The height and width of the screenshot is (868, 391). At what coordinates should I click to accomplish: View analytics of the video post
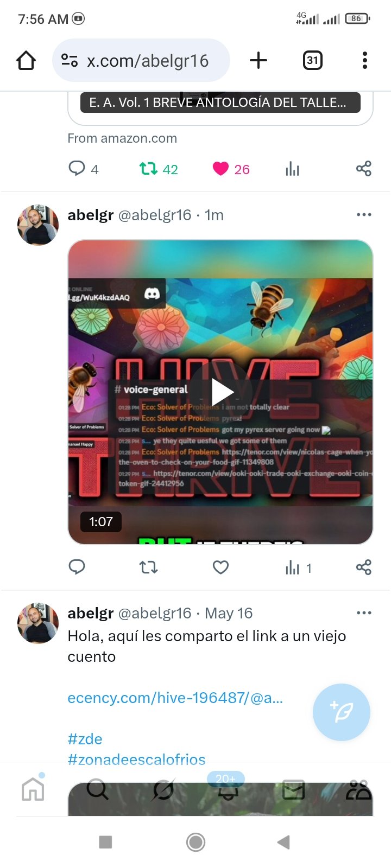point(298,568)
